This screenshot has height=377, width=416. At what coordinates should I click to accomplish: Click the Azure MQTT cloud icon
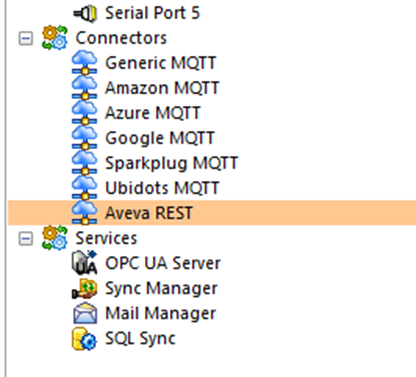pos(85,113)
